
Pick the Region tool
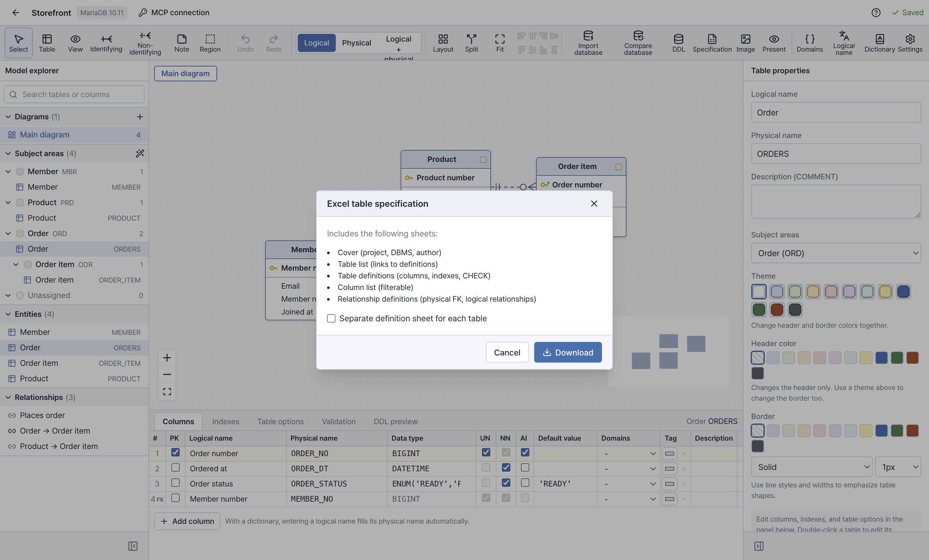pyautogui.click(x=210, y=43)
